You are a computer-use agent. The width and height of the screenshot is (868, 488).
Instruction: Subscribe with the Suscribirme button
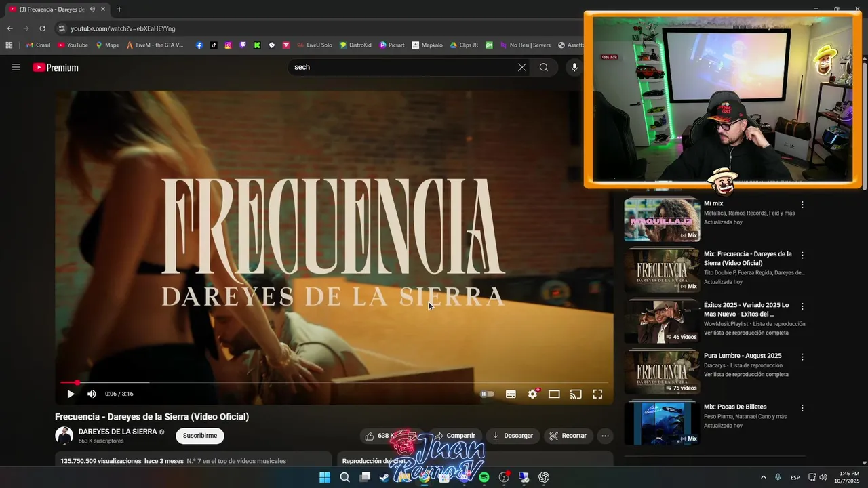200,436
